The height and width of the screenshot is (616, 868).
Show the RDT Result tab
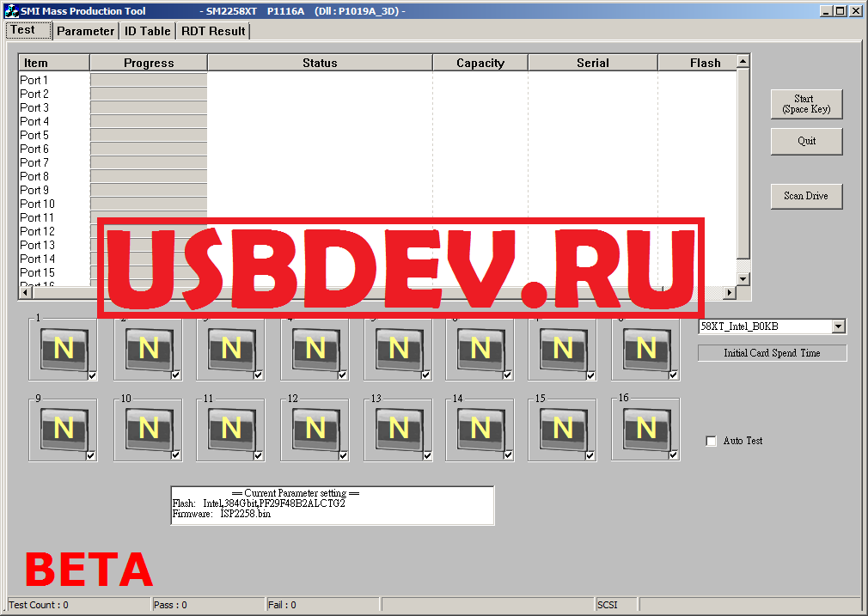tap(213, 31)
